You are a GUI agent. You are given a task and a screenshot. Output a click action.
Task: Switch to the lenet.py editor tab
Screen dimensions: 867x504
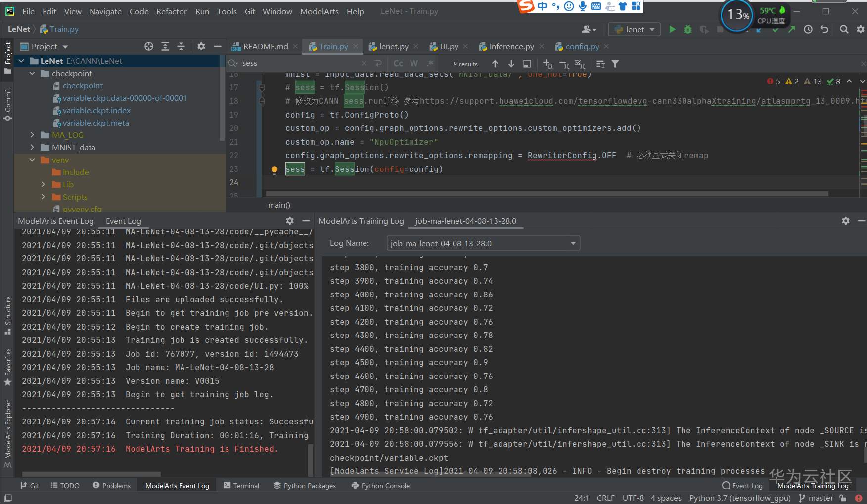click(393, 46)
